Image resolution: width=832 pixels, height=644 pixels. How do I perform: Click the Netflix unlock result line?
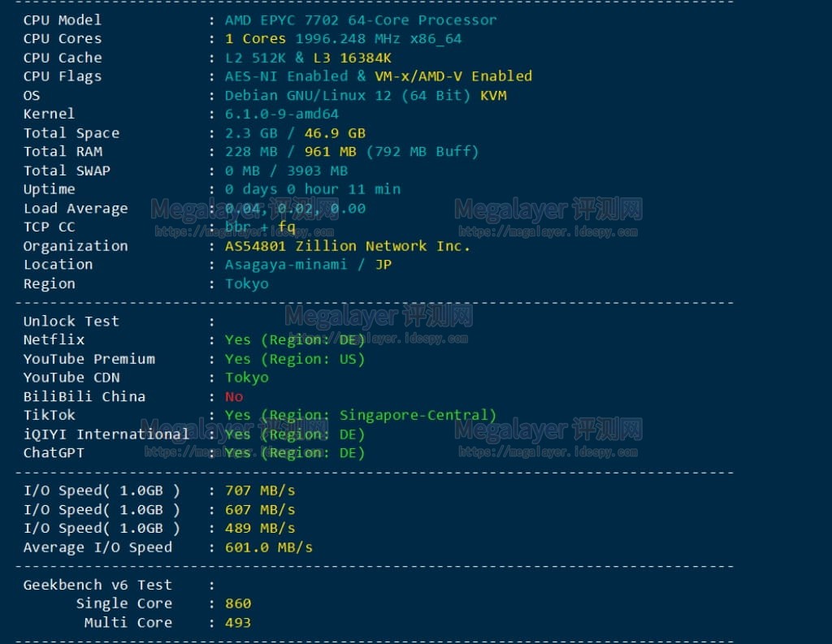tap(295, 340)
